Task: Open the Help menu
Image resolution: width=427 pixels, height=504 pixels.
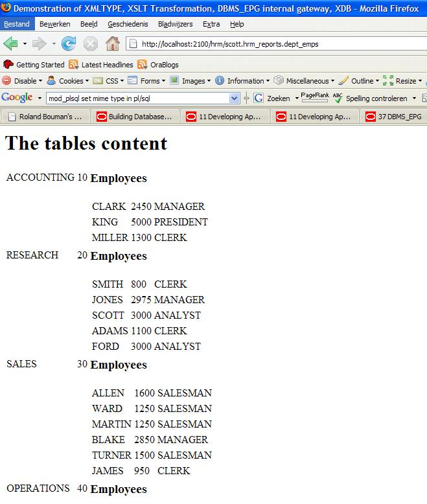Action: (x=237, y=24)
